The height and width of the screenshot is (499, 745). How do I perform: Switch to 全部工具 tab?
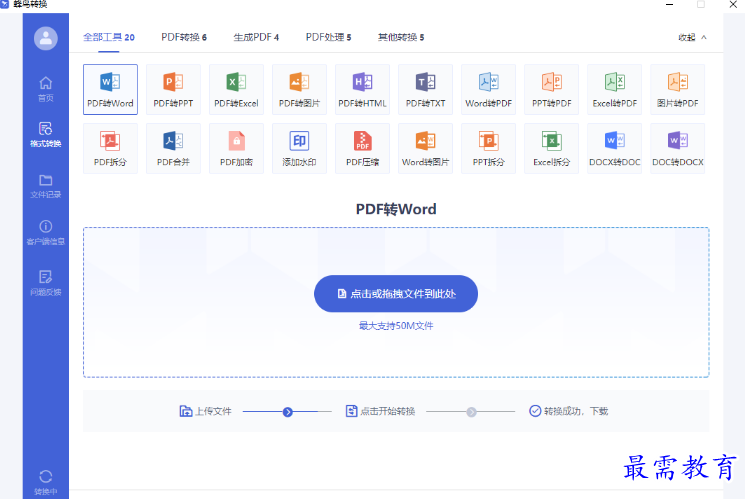pyautogui.click(x=109, y=37)
